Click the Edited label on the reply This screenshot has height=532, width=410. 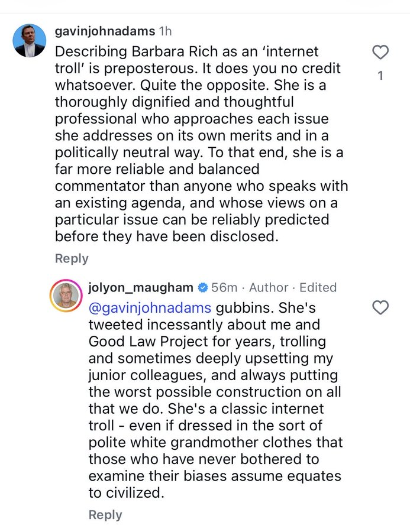[318, 288]
